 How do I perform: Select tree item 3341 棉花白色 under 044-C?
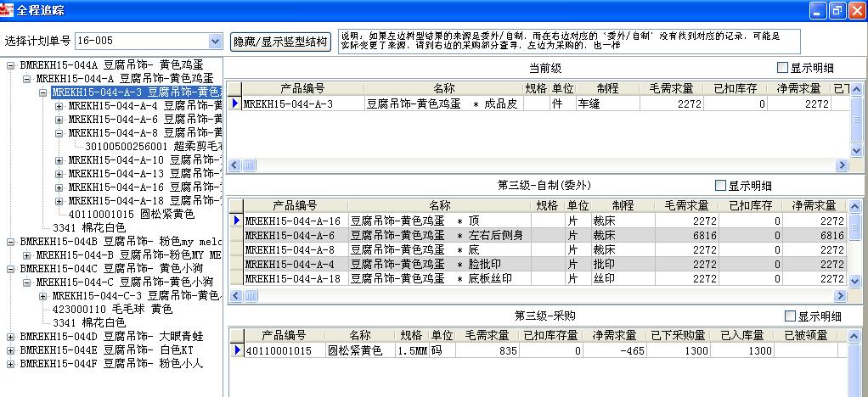click(x=88, y=322)
